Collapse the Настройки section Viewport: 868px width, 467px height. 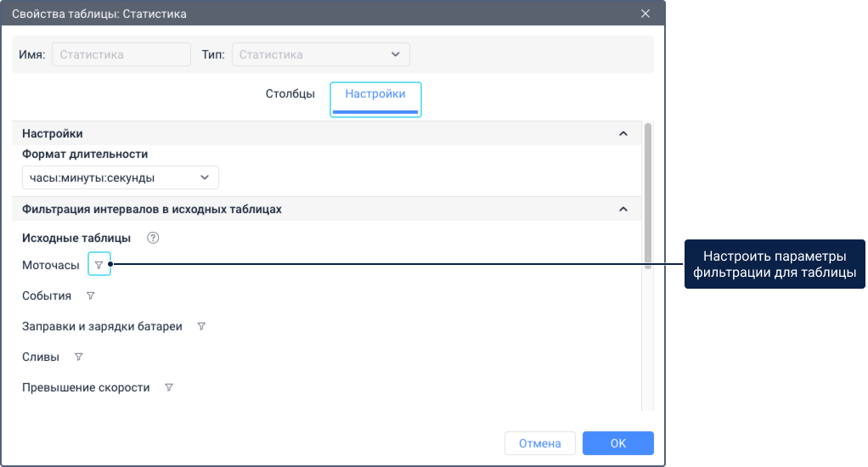click(x=623, y=133)
